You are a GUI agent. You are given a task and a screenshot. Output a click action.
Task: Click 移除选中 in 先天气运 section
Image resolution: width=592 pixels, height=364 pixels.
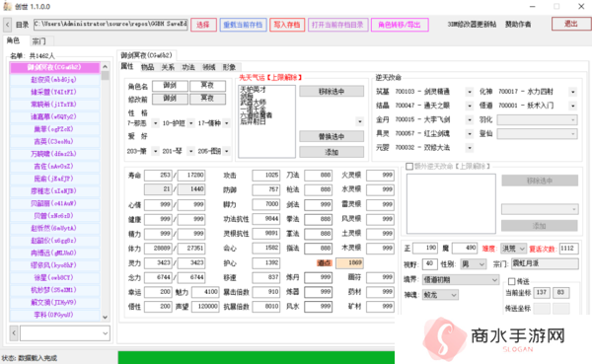[332, 92]
